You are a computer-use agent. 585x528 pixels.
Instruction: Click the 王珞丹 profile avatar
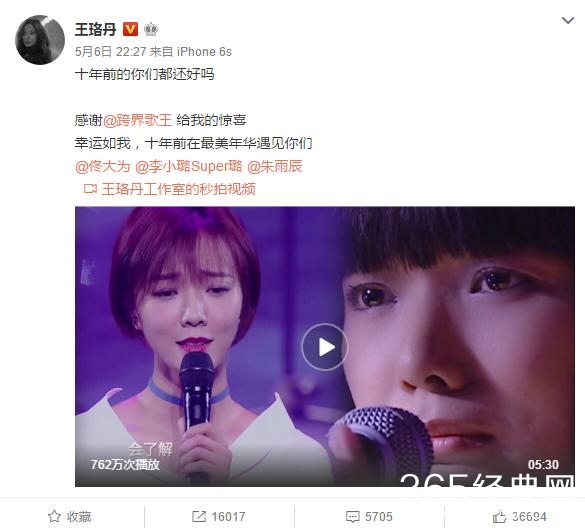point(40,40)
